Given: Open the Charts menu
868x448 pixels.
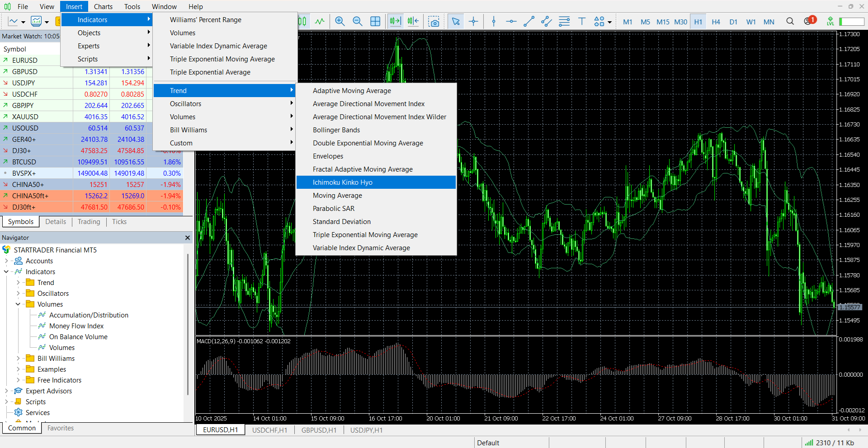Looking at the screenshot, I should point(103,6).
